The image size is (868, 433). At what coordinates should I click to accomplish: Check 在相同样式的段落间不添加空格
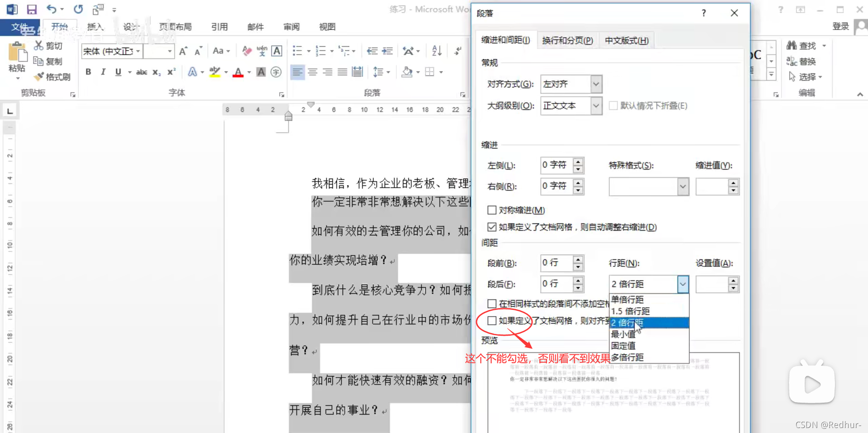tap(492, 304)
